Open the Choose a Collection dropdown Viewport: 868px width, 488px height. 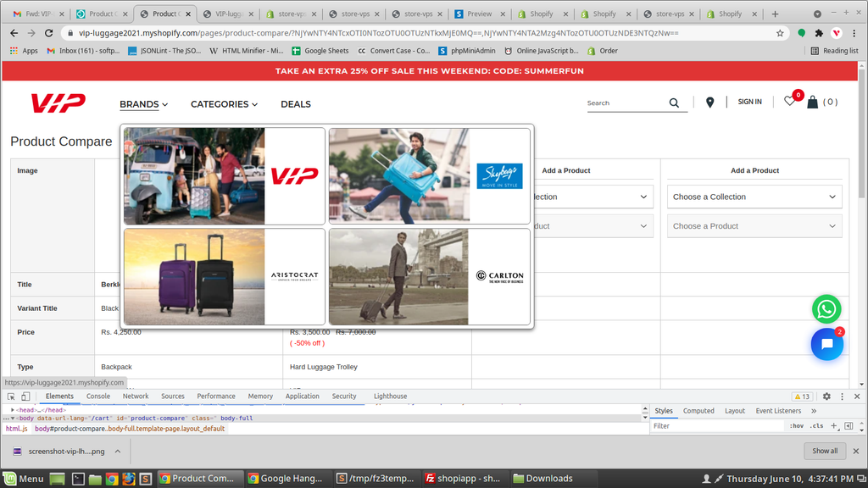tap(754, 197)
